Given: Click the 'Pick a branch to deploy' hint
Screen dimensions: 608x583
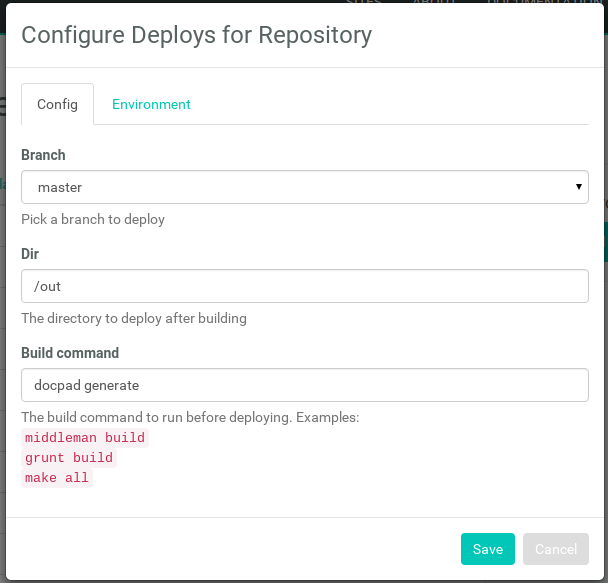Looking at the screenshot, I should point(93,219).
